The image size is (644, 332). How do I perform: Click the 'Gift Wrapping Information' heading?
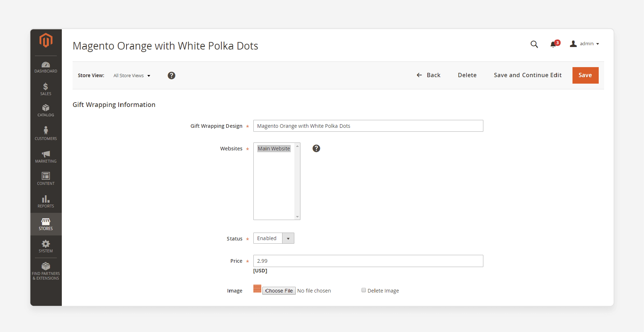(114, 105)
